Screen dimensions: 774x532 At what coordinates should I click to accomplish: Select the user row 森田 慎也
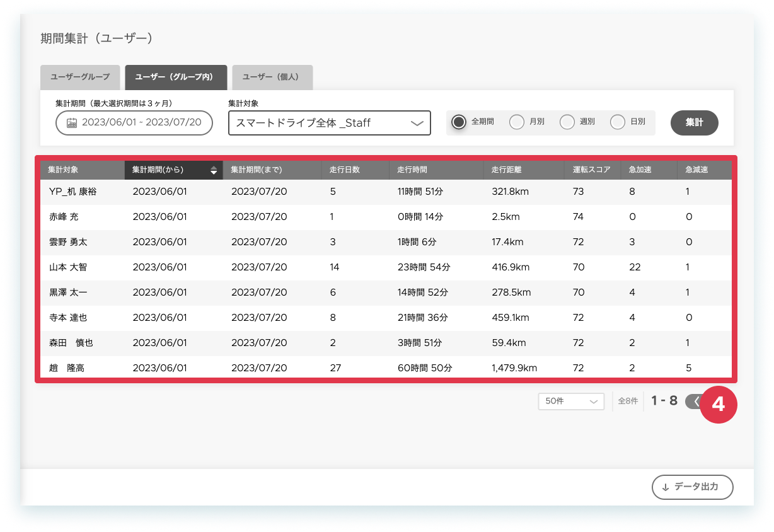(x=386, y=343)
